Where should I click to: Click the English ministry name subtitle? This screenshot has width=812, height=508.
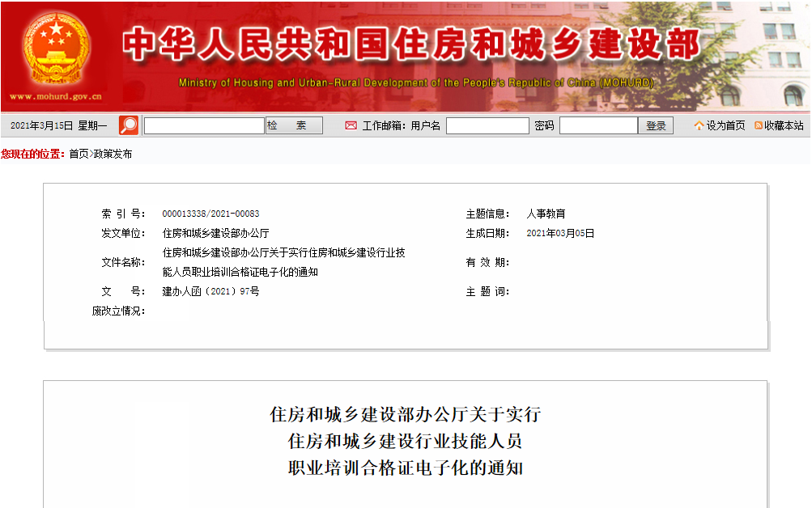click(x=416, y=83)
